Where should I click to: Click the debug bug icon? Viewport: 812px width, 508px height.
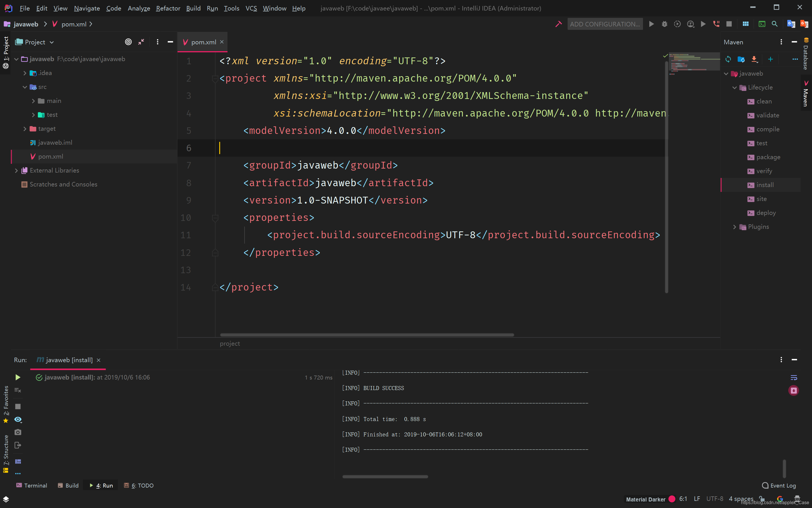point(664,24)
